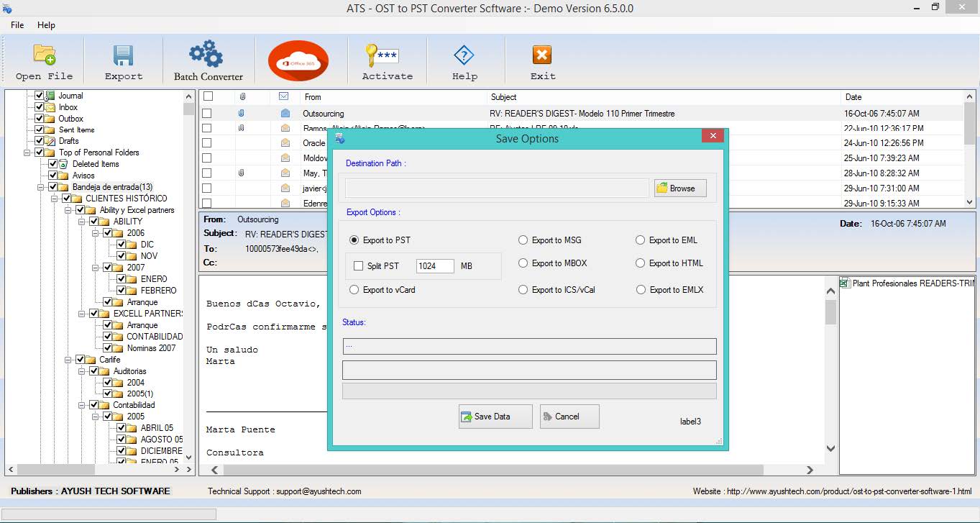Activate the software using the key icon
Viewport: 980px width, 523px height.
(x=386, y=60)
